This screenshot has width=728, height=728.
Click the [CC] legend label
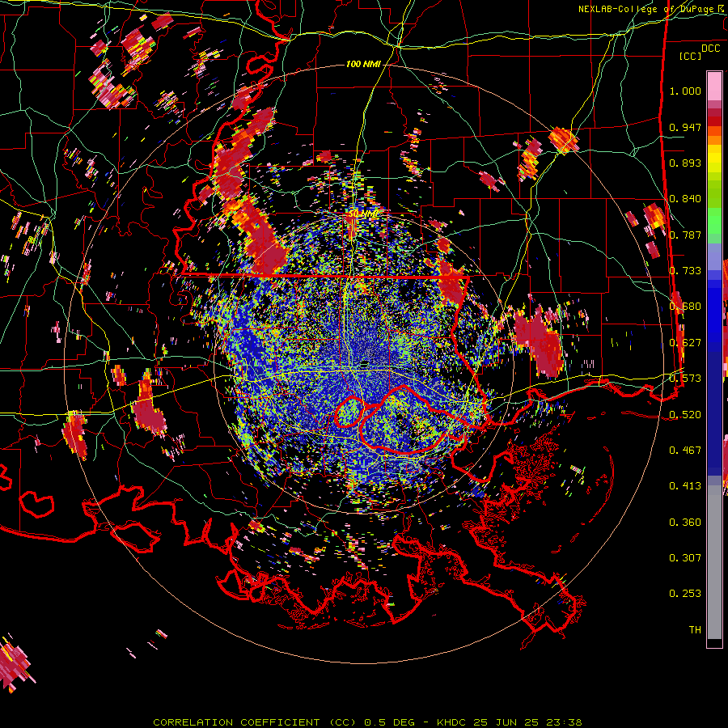[690, 56]
